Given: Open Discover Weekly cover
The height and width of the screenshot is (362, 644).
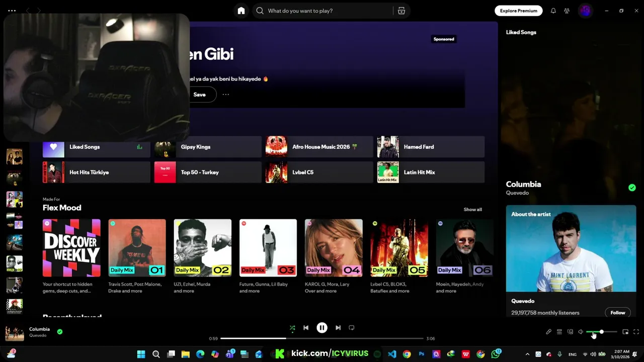Looking at the screenshot, I should (71, 248).
